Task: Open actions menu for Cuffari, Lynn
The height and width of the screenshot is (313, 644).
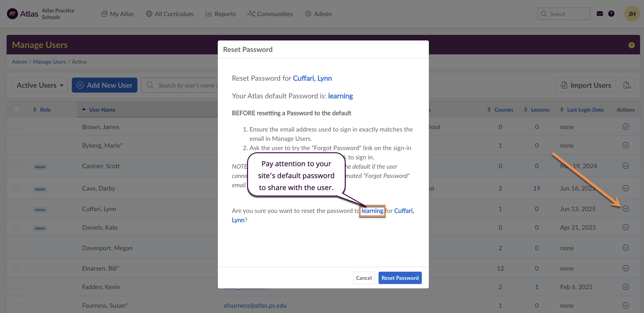Action: [625, 208]
